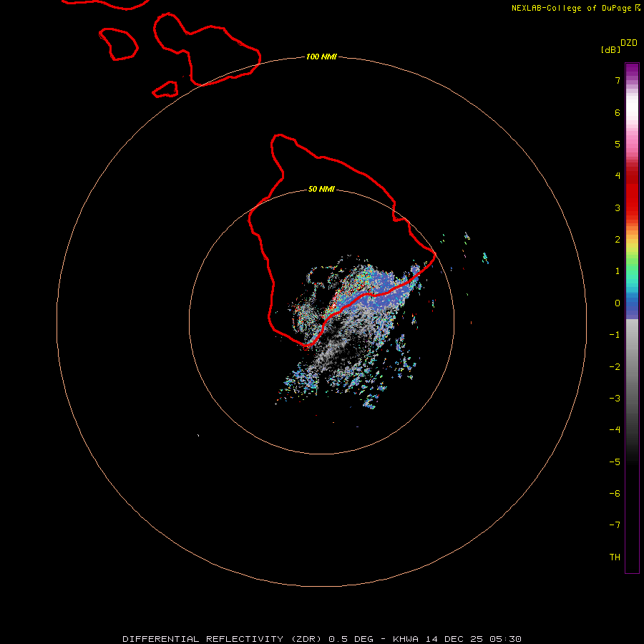Click the -1 value on the color scale
Image resolution: width=644 pixels, height=644 pixels.
[x=615, y=335]
